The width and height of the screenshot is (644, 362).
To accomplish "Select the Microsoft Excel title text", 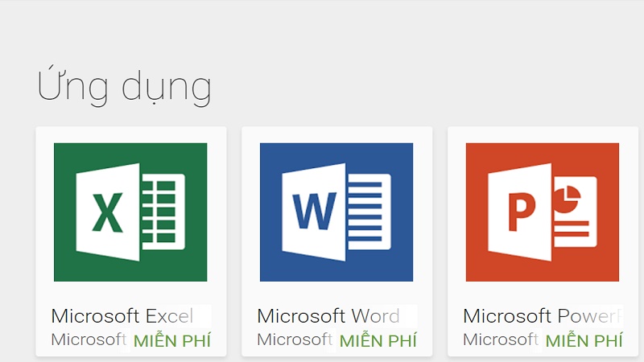I will point(122,315).
